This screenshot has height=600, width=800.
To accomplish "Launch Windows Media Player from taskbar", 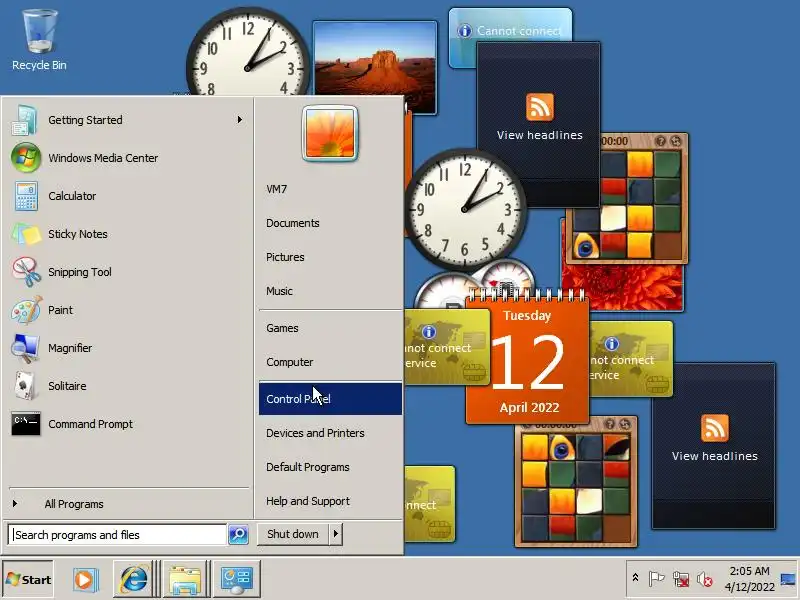I will 85,580.
